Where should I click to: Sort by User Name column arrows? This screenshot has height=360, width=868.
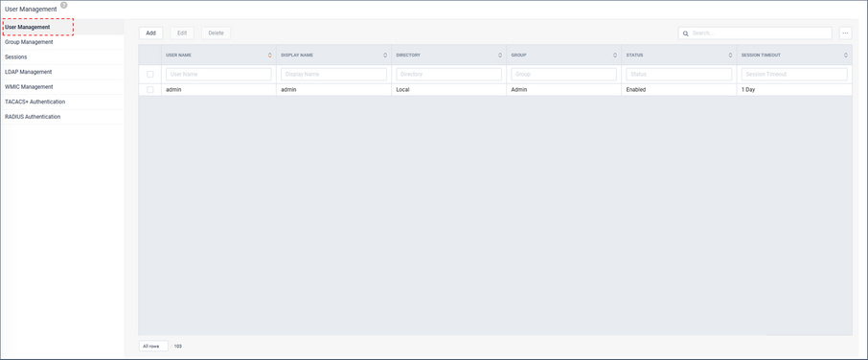tap(270, 56)
